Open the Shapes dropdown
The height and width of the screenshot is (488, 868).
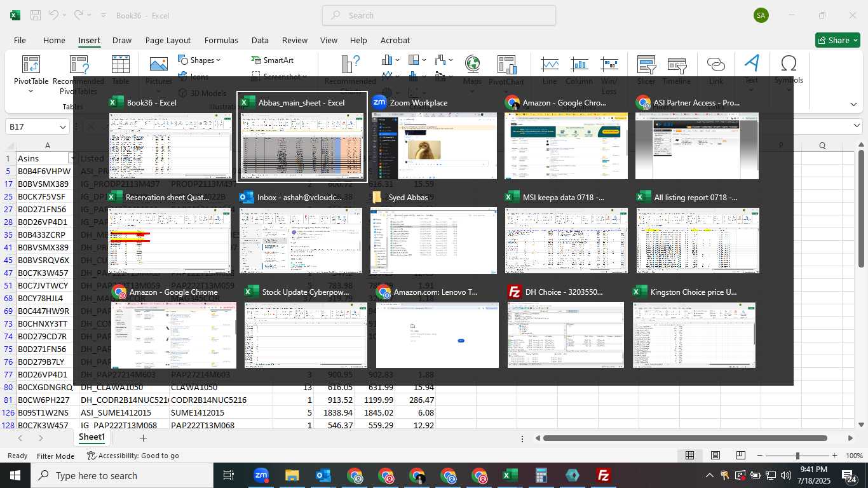200,60
